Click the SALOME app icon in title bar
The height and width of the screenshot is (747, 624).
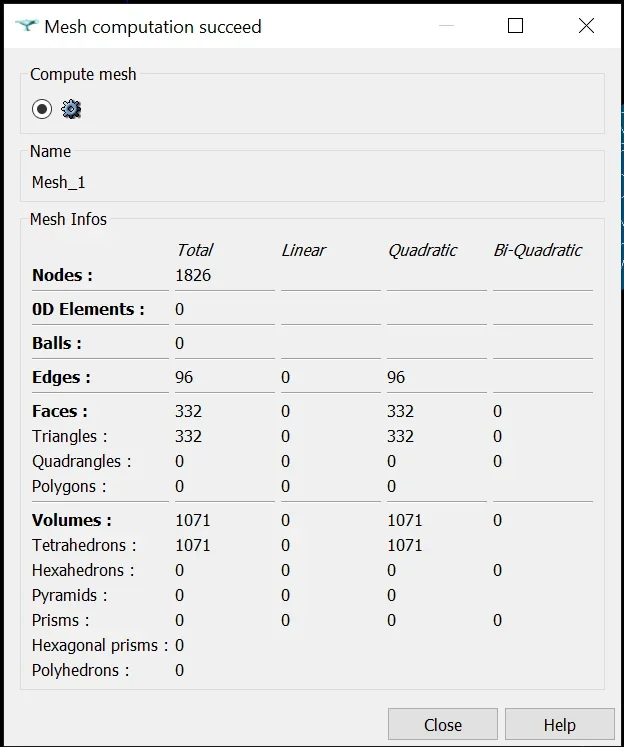[26, 26]
